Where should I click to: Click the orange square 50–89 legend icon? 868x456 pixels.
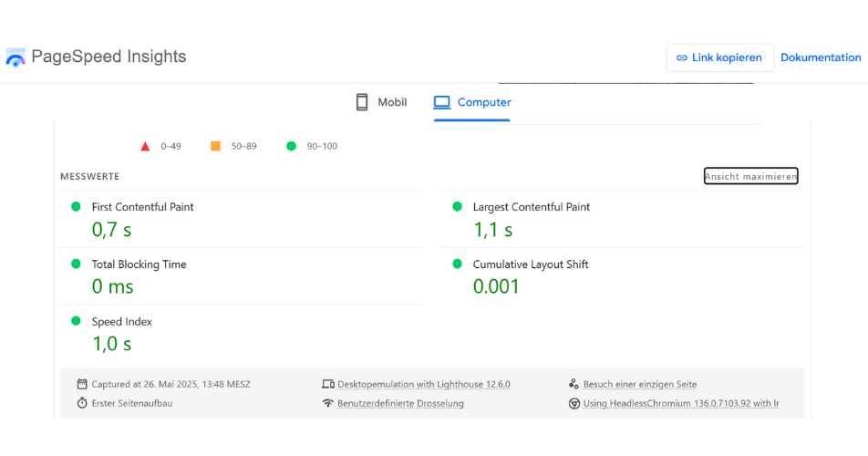(x=215, y=146)
